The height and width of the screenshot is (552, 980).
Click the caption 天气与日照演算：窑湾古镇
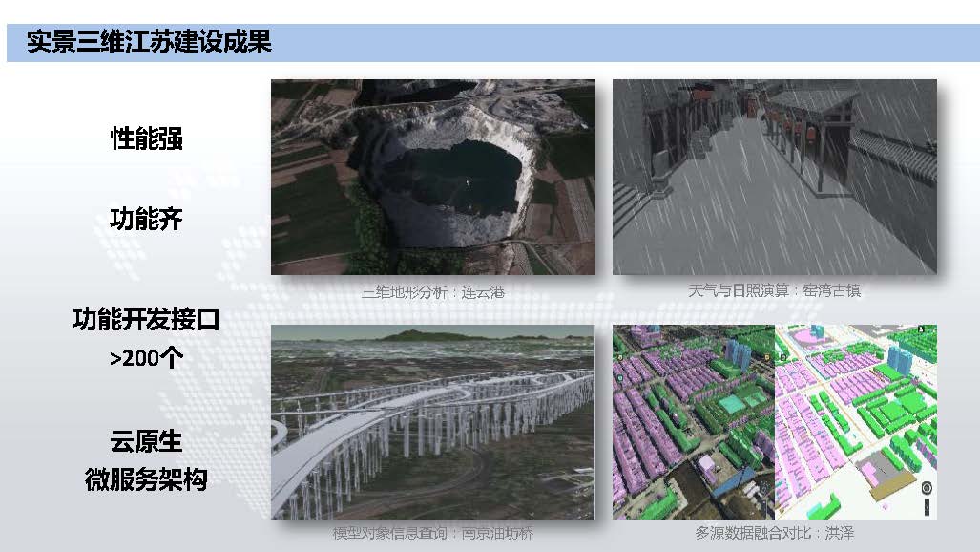[x=774, y=290]
